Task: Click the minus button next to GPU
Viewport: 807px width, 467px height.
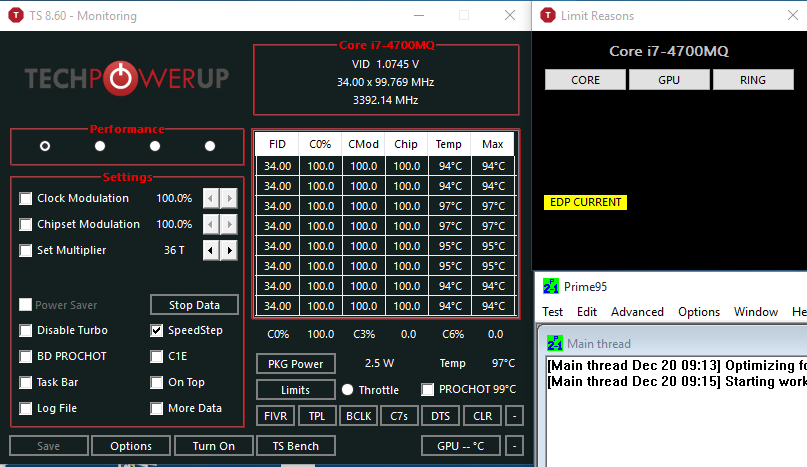Action: pyautogui.click(x=514, y=446)
